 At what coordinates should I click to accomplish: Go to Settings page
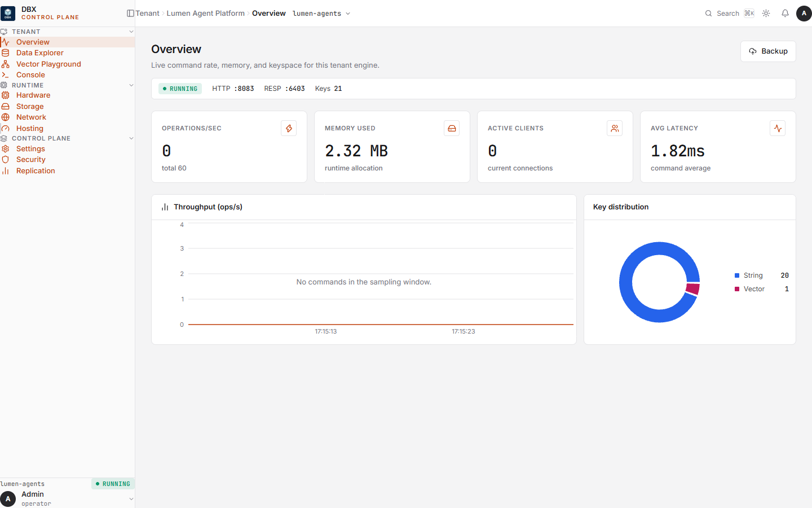point(67,149)
